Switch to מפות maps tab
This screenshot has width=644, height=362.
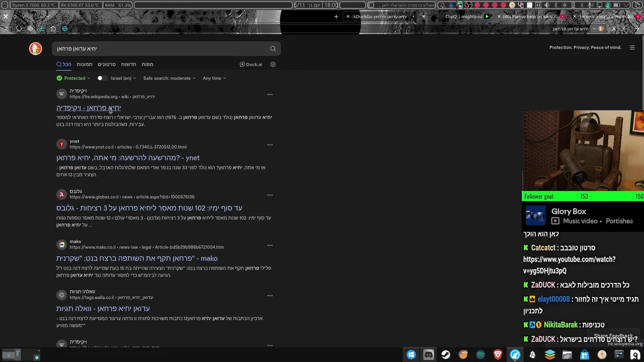coord(147,64)
